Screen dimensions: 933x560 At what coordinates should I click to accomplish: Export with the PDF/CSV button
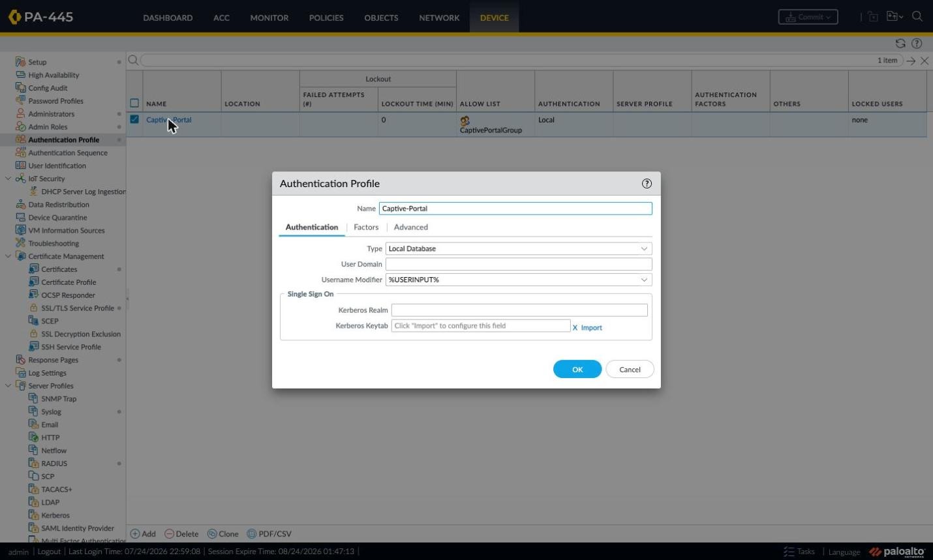269,534
